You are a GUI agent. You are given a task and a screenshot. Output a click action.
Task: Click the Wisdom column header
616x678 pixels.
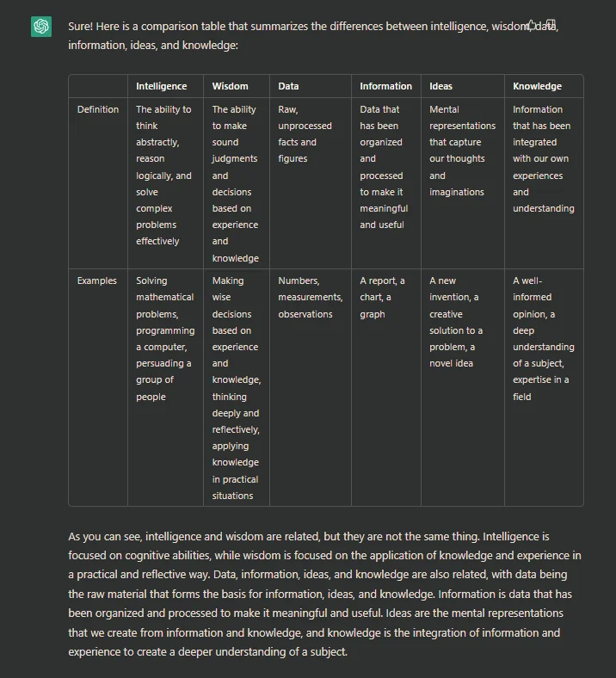point(230,86)
